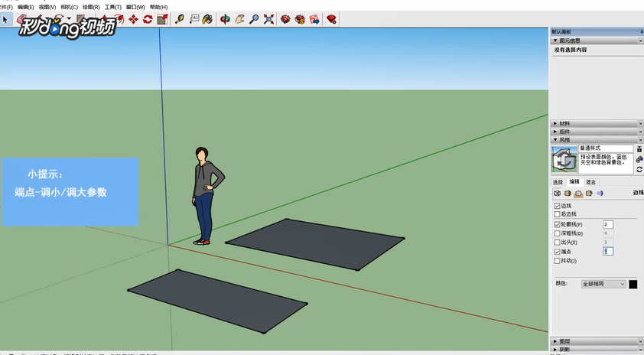This screenshot has width=644, height=355.
Task: Toggle the 轮廓线(P) checkbox
Action: click(558, 224)
